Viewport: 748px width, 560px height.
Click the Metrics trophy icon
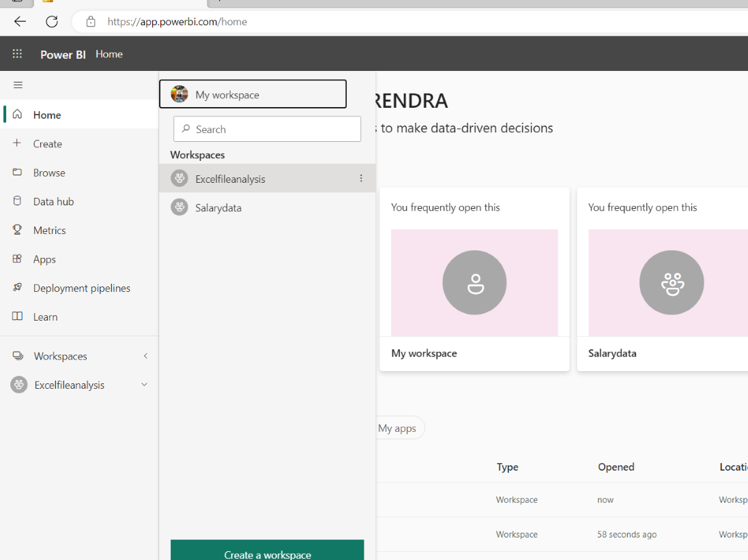[17, 230]
